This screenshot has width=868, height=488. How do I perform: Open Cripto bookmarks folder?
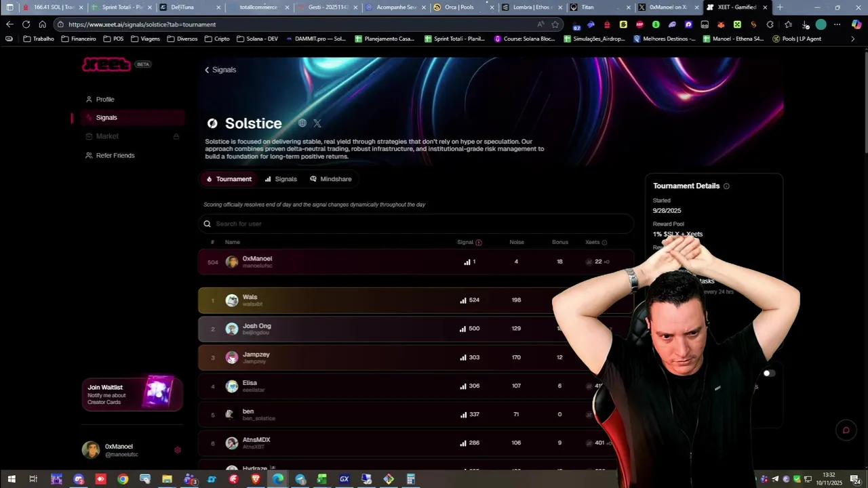(x=217, y=39)
